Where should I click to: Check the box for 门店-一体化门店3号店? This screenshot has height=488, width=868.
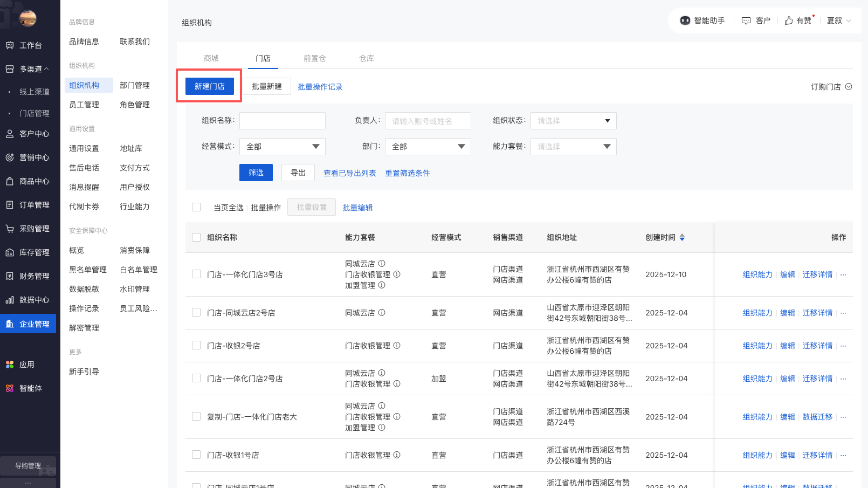pyautogui.click(x=196, y=274)
